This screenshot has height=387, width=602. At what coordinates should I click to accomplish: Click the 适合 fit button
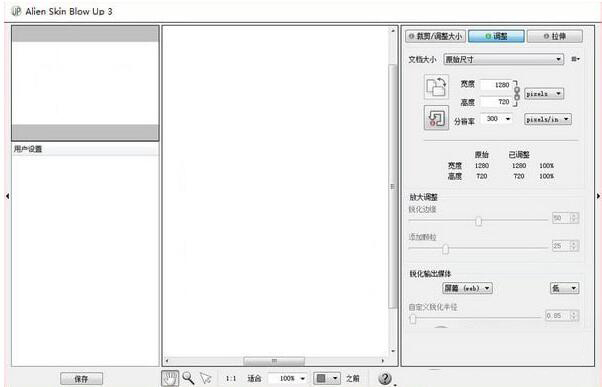pos(254,379)
